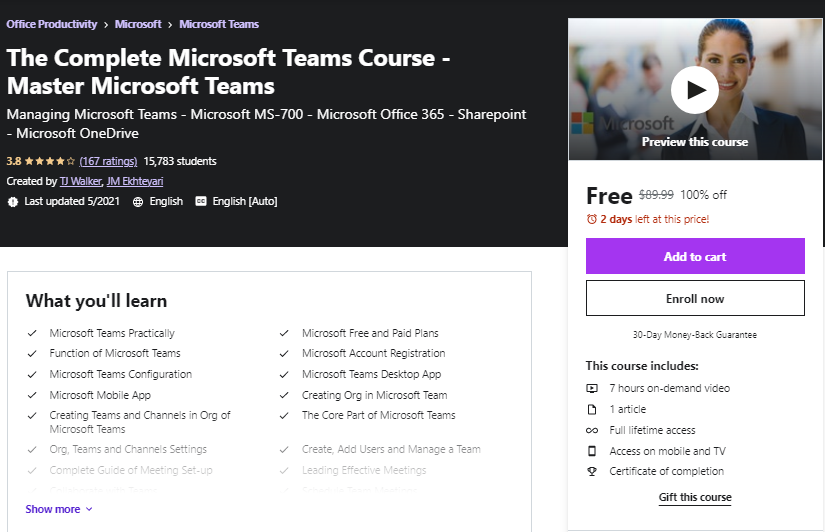The width and height of the screenshot is (825, 532).
Task: Click the globe language icon
Action: tap(137, 201)
